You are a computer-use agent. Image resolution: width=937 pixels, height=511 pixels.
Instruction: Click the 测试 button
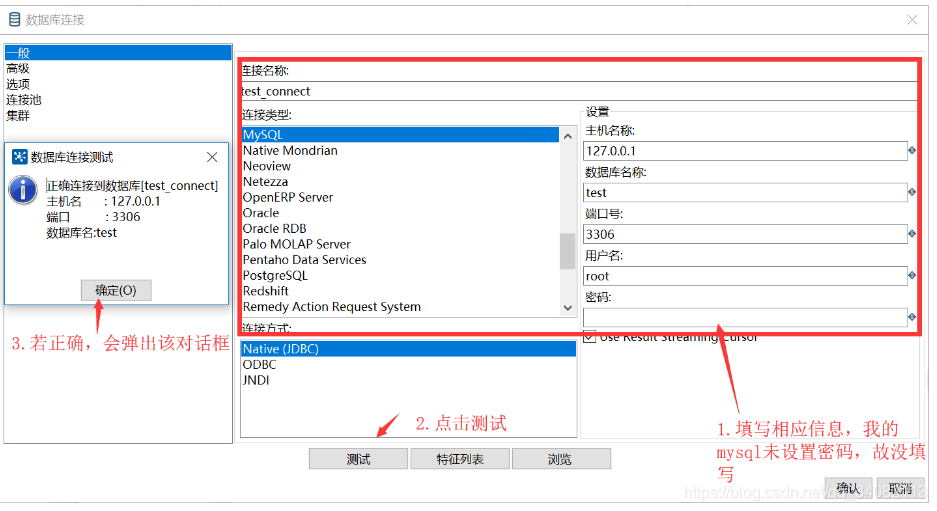[x=358, y=459]
